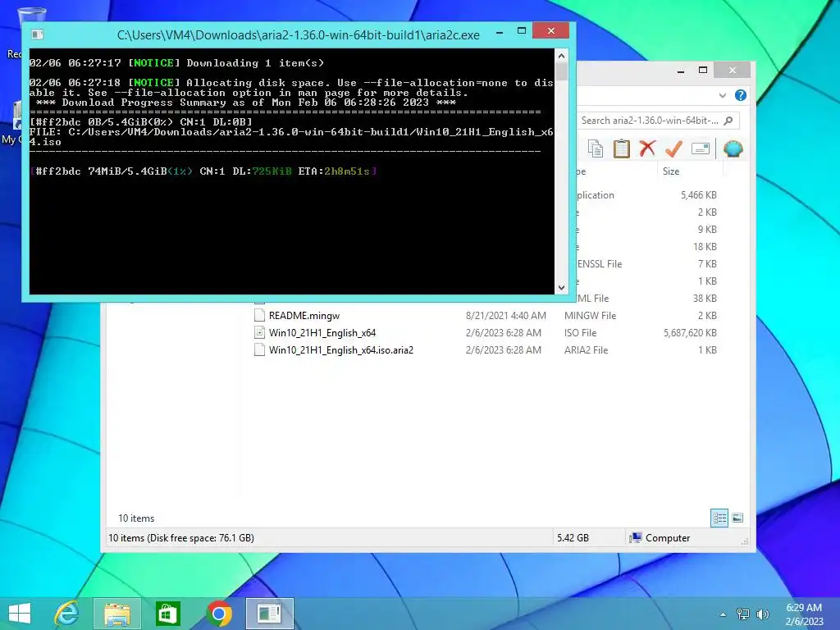Sort files by the Size column header

click(689, 171)
